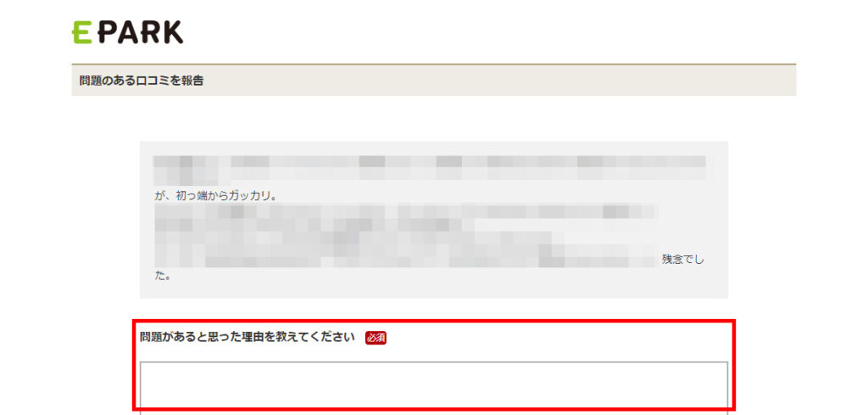
Task: Click the left edge of the reason text area
Action: 141,388
